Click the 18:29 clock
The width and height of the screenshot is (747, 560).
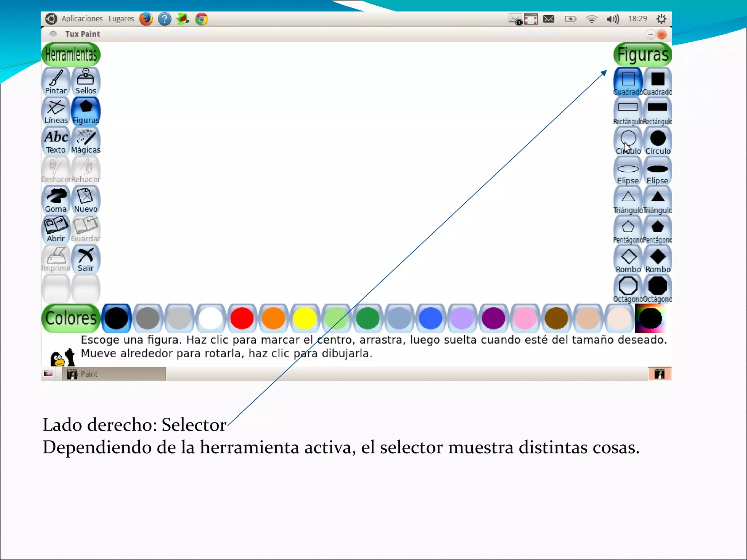click(x=637, y=19)
